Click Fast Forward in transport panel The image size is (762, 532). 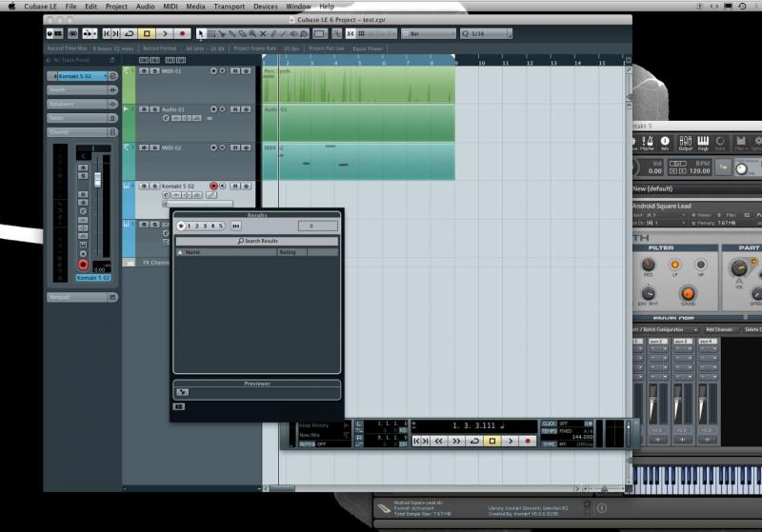click(x=456, y=441)
